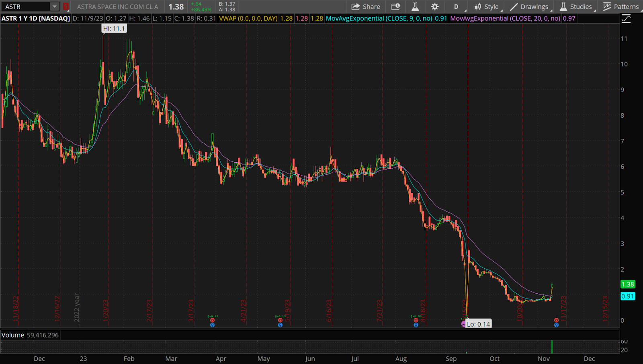This screenshot has width=643, height=364.
Task: Click MovAvgExponential 9-period study label
Action: pos(379,18)
